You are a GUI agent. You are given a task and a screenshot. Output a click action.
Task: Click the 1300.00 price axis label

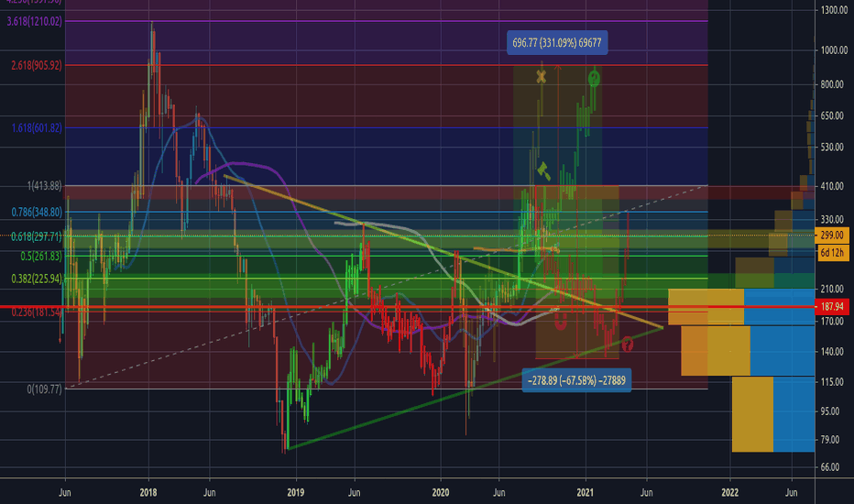[x=833, y=10]
